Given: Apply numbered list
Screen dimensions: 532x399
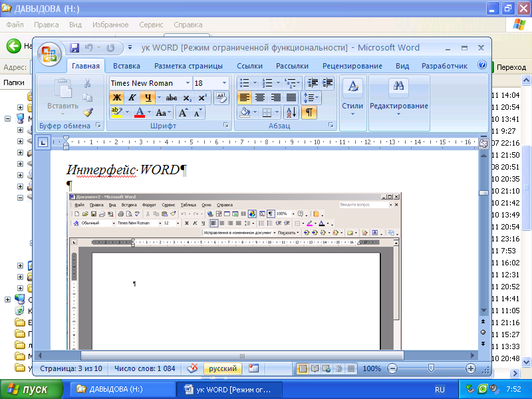Looking at the screenshot, I should click(268, 83).
